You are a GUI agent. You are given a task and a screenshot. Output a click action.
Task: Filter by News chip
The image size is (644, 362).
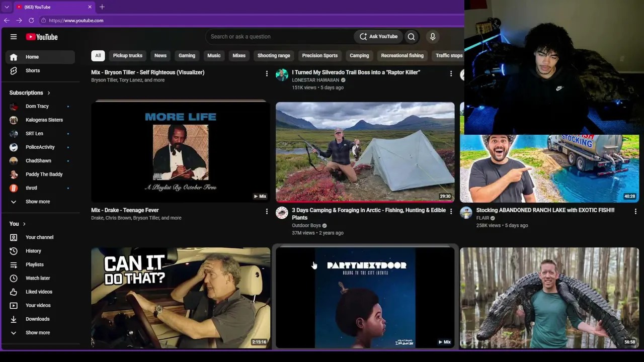(x=160, y=55)
